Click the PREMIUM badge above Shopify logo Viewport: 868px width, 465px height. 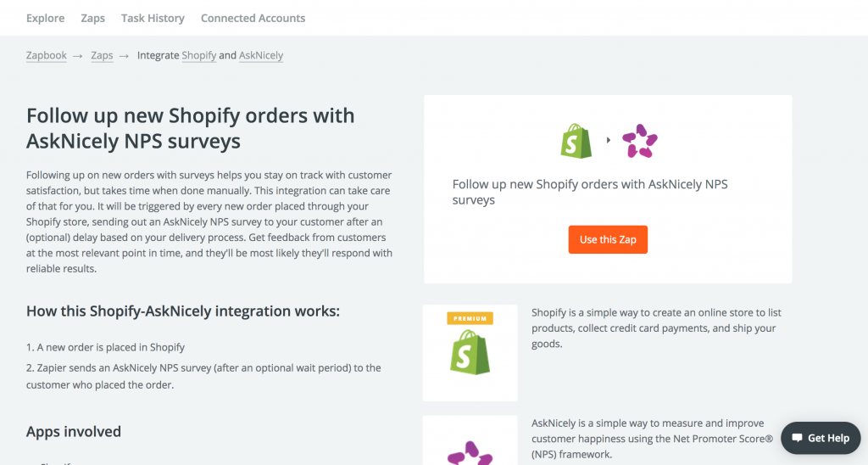pos(470,318)
